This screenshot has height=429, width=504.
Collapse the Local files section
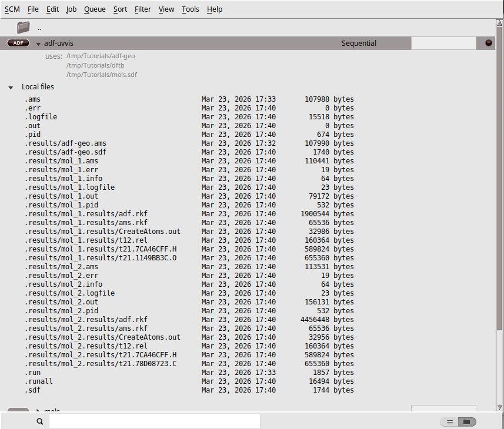pyautogui.click(x=11, y=86)
